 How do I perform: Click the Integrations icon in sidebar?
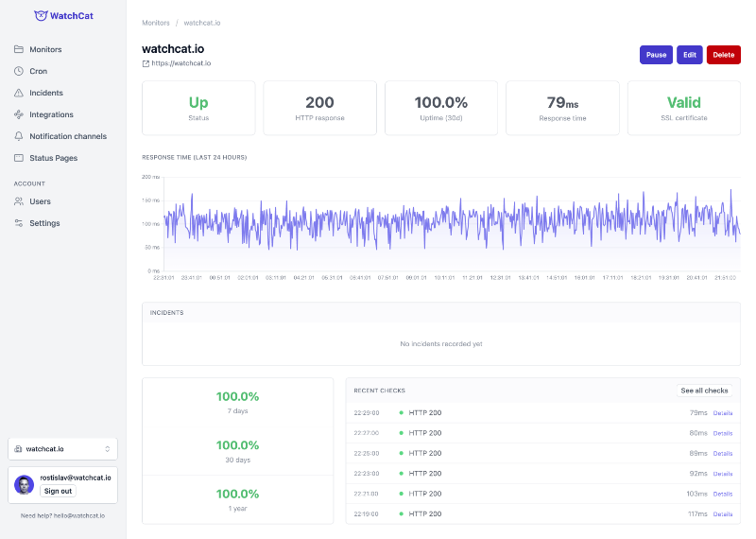(x=19, y=114)
